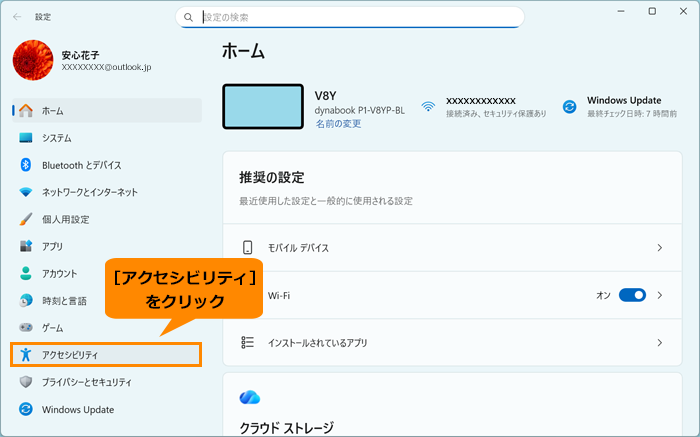Open the モバイル デバイス setting row

[452, 248]
